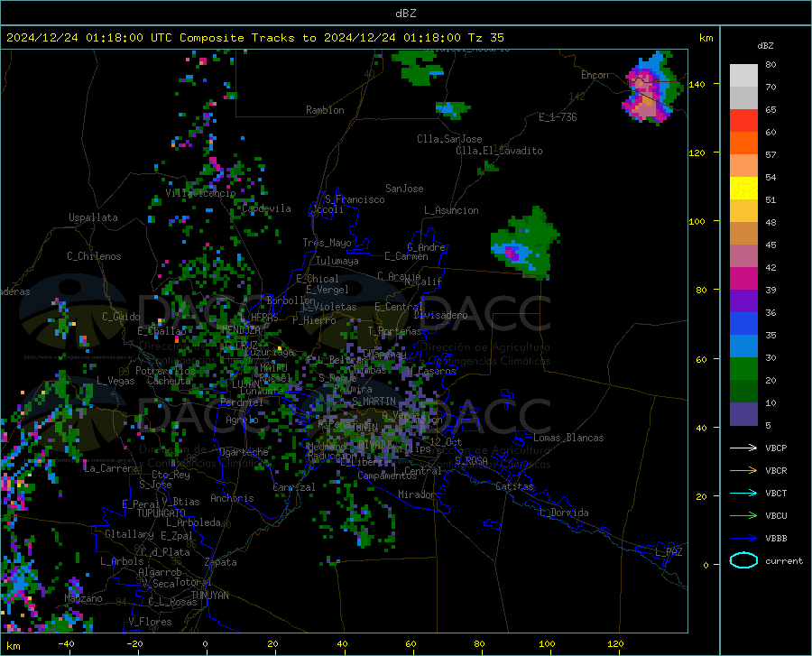812x656 pixels.
Task: Click the timestamp header '2024/12/24 01:18:00 UTC Composite'
Action: point(125,38)
